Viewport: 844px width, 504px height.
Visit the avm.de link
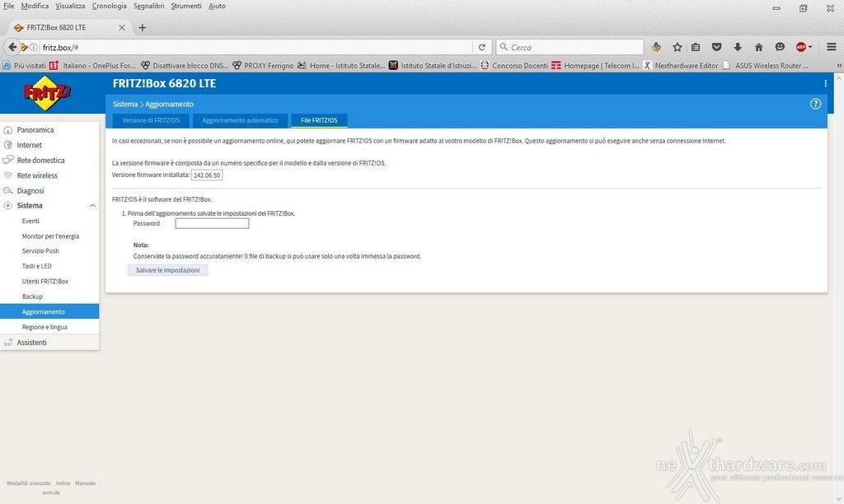click(51, 492)
